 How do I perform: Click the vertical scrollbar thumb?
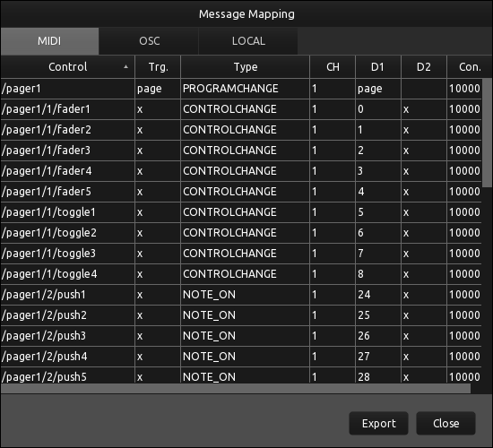[x=487, y=133]
